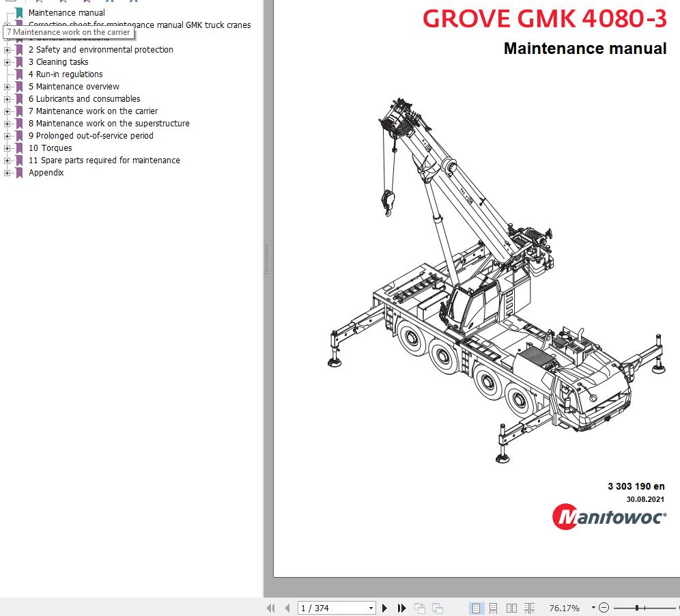Click the Manitowoc logo on the page
This screenshot has height=616, width=680.
pos(609,517)
